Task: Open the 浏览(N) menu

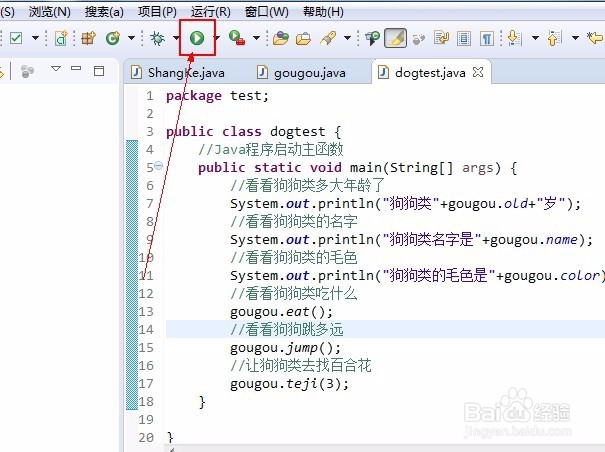Action: pos(50,12)
